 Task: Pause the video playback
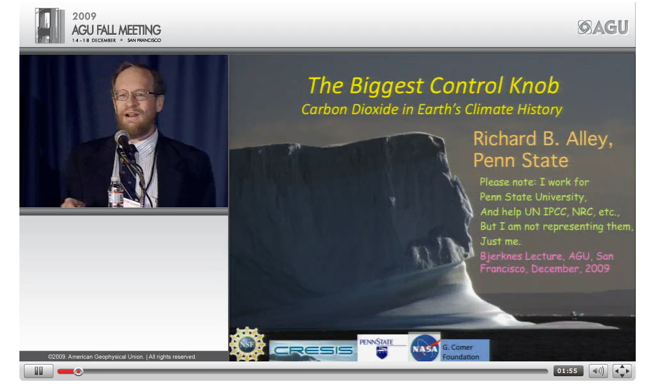tap(39, 371)
